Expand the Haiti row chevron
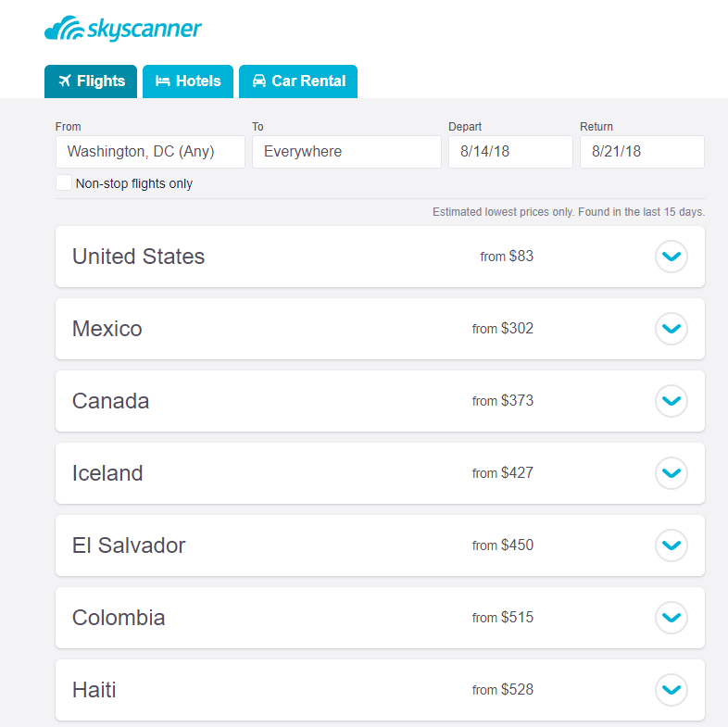Viewport: 728px width, 727px height. 672,690
